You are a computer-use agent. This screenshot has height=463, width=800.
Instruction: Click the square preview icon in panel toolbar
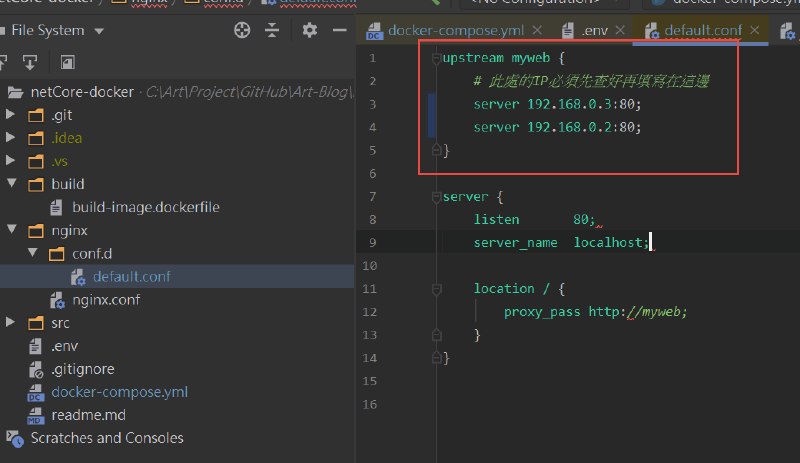[x=68, y=62]
